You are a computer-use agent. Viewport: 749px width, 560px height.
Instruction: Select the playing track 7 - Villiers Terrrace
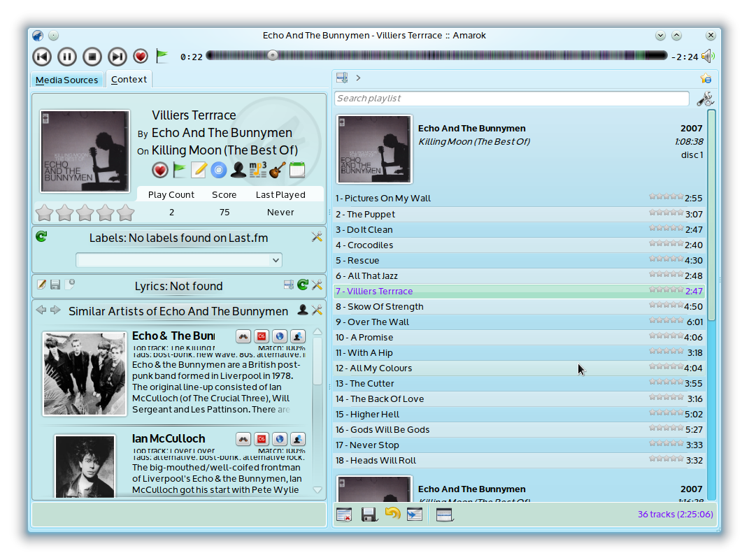519,292
